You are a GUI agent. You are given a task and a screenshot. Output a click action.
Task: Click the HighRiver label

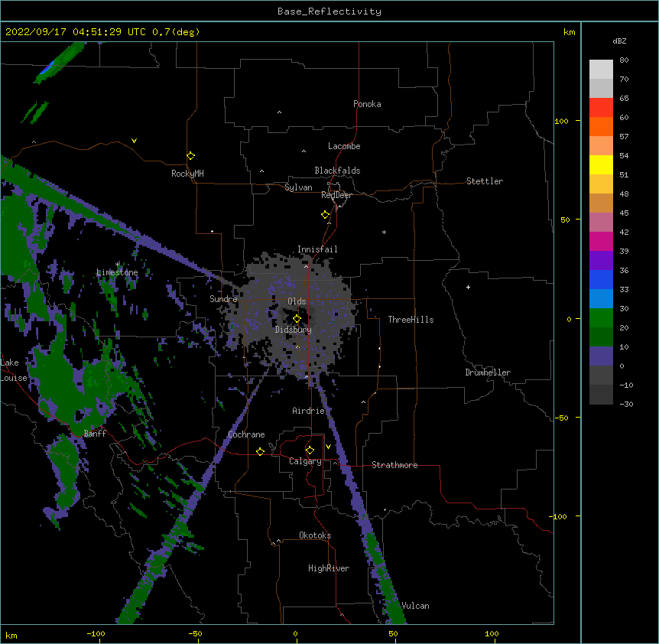329,568
